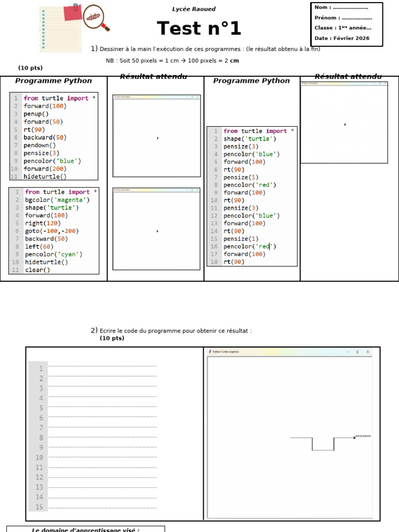The image size is (399, 532).
Task: Click the code line 'pendown()'
Action: coord(39,145)
